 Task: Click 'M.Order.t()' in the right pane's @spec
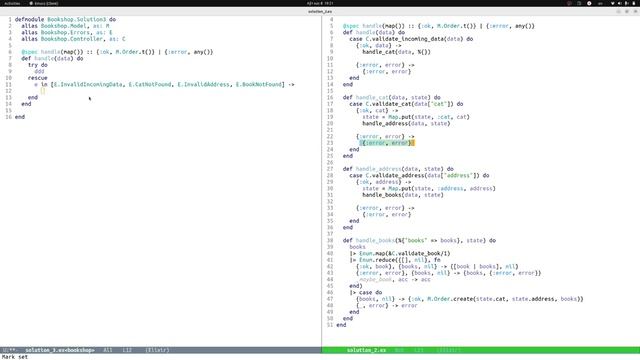pyautogui.click(x=456, y=26)
